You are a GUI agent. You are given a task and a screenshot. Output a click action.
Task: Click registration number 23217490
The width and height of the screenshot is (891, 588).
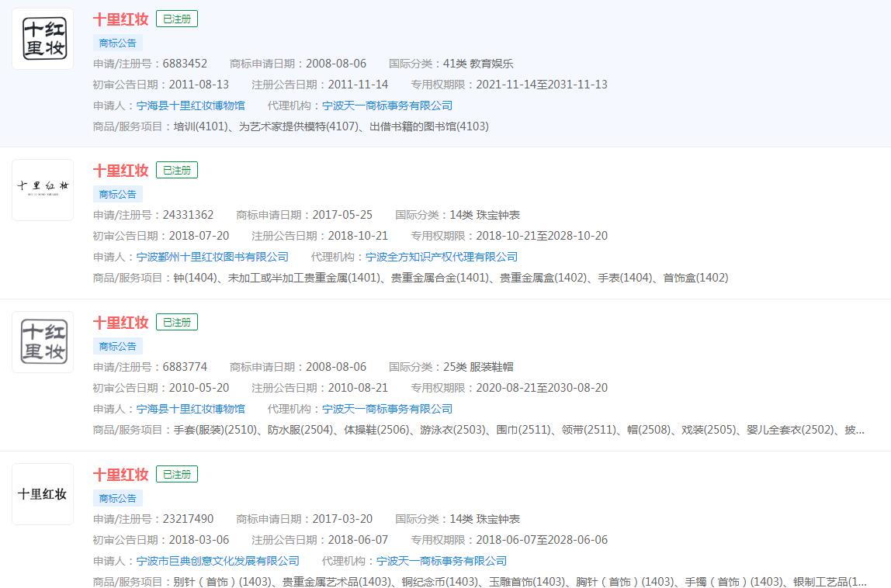(188, 519)
